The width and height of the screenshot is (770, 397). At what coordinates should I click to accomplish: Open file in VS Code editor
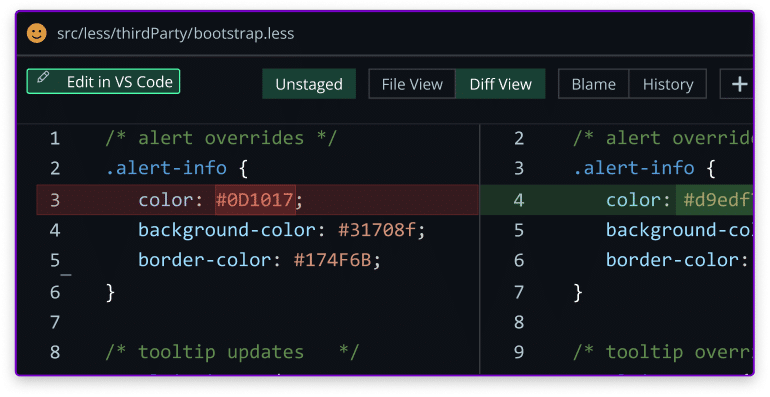(103, 82)
